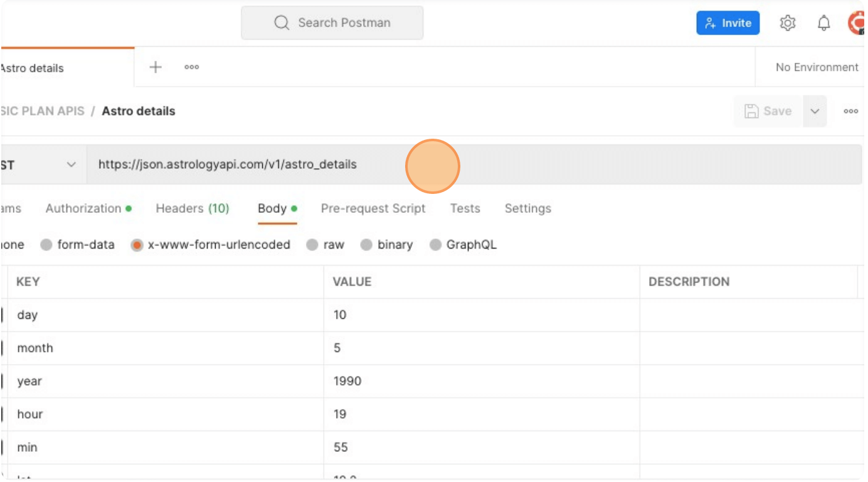Open the notifications bell
The image size is (868, 482).
click(x=822, y=23)
